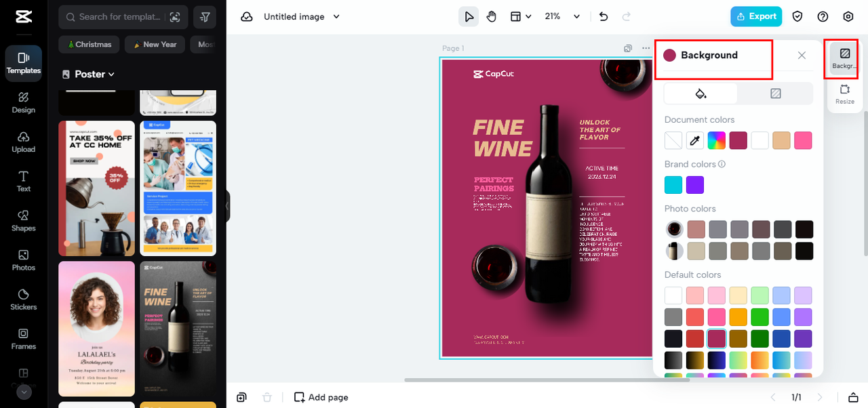Viewport: 868px width, 408px height.
Task: Click the Export button
Action: click(756, 17)
